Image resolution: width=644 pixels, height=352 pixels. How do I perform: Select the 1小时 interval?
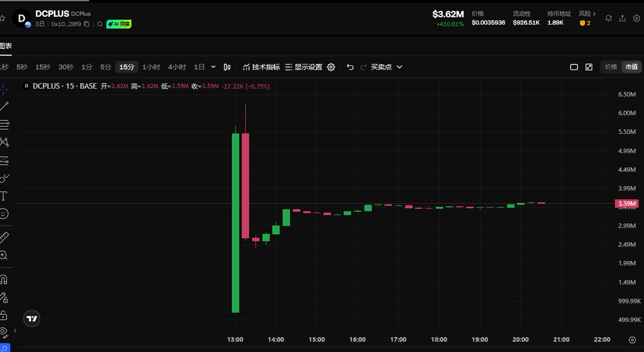click(x=151, y=67)
